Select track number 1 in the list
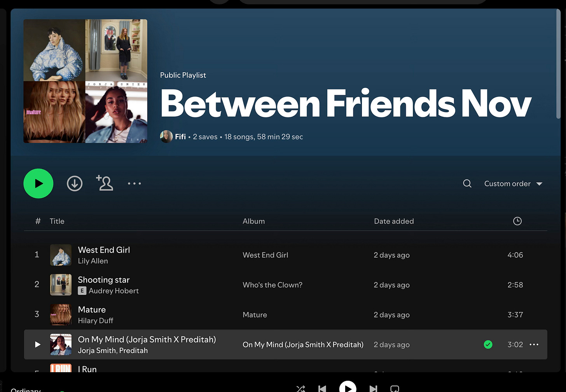This screenshot has height=392, width=566. [37, 254]
